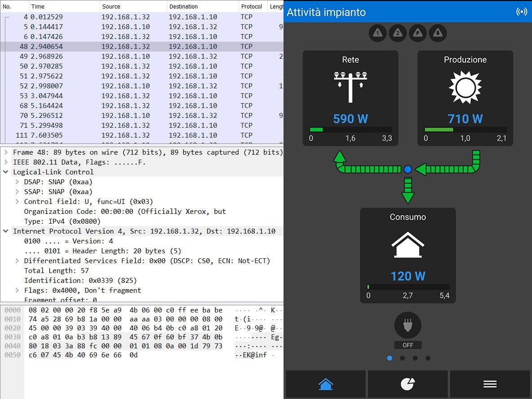Tap the lightning bolt status icon
This screenshot has height=399, width=532.
(418, 33)
